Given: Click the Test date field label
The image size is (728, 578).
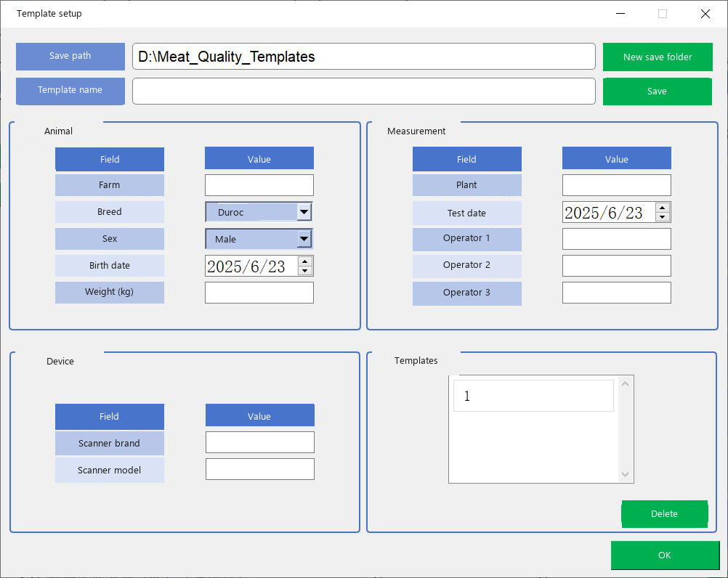Looking at the screenshot, I should [467, 213].
